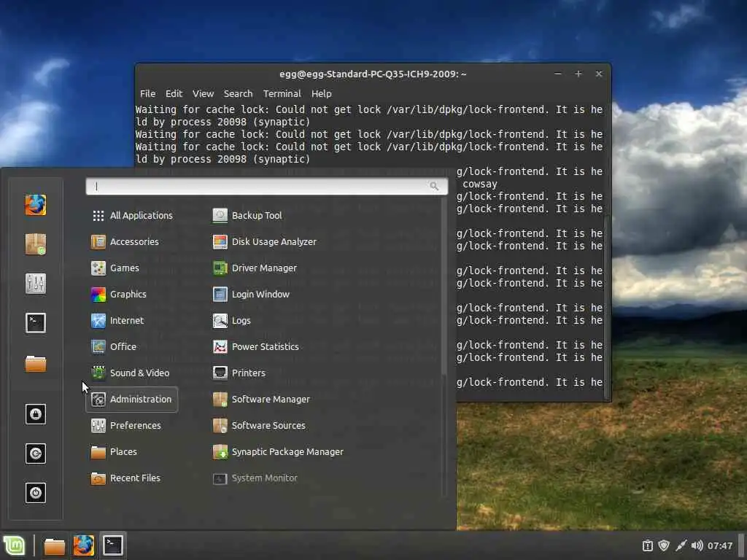Launch Backup Tool
Viewport: 747px width, 560px height.
(x=247, y=216)
